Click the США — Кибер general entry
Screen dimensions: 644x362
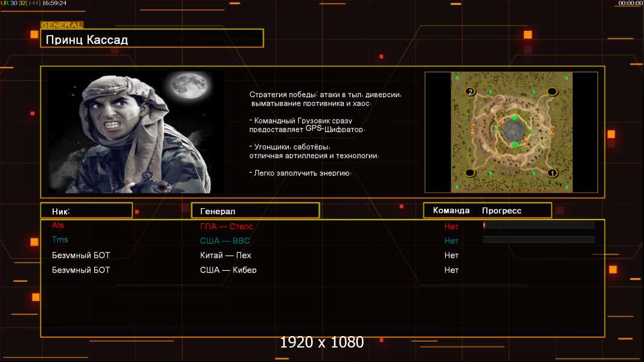228,270
